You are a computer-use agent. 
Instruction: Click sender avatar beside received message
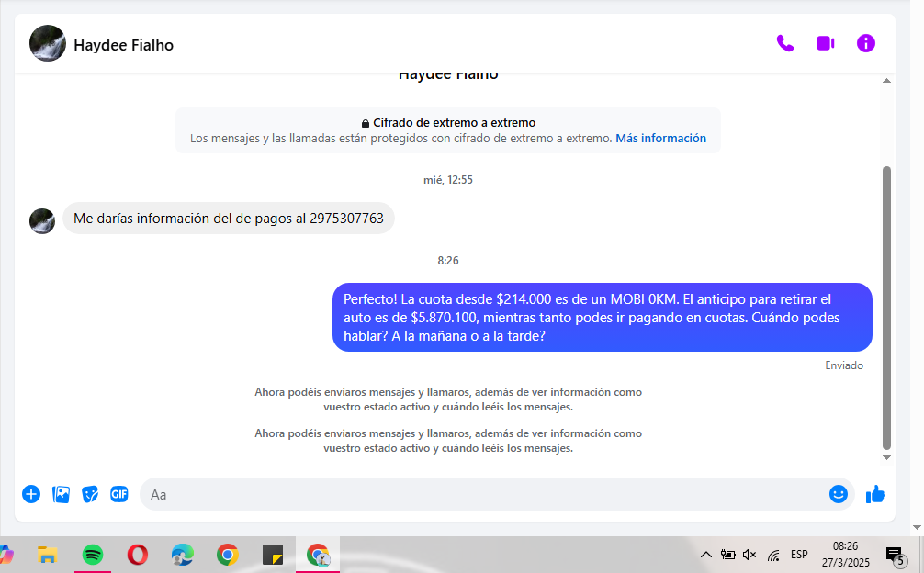point(42,220)
